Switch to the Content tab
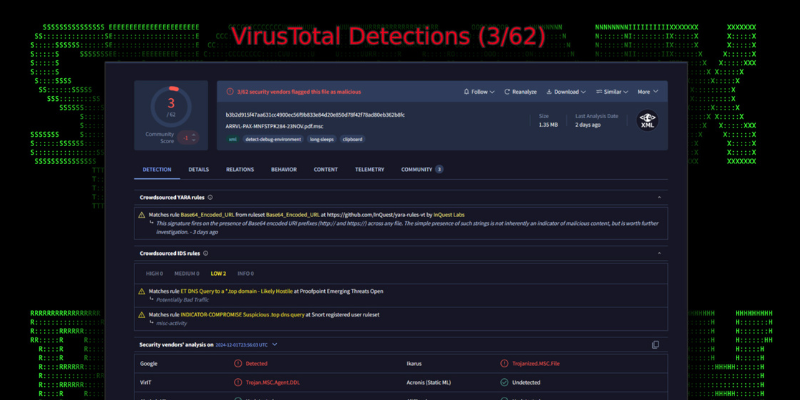Screen dimensions: 800x400 (x=326, y=169)
